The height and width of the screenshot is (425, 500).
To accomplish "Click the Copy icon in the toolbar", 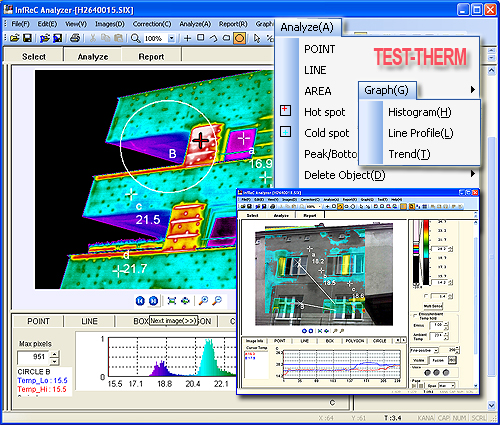I will pyautogui.click(x=105, y=38).
